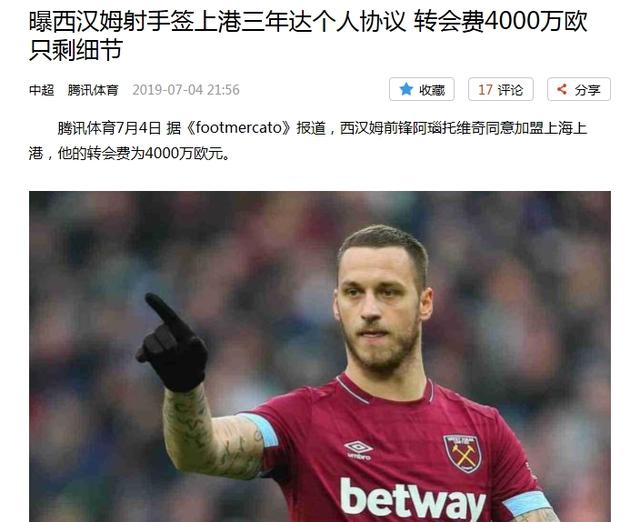Click the player's black gloved hand in photo
Image resolution: width=640 pixels, height=522 pixels.
(x=171, y=343)
